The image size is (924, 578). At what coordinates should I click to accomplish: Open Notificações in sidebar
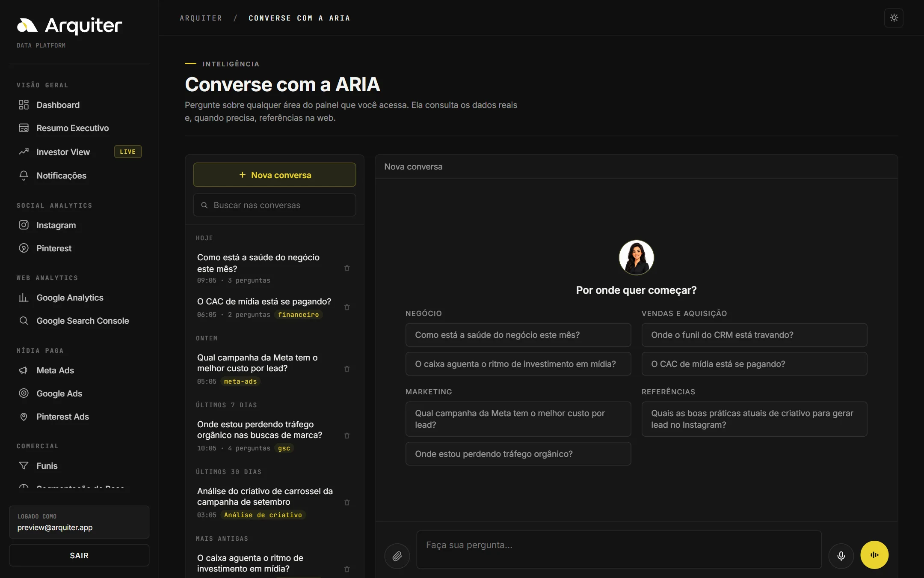coord(79,176)
